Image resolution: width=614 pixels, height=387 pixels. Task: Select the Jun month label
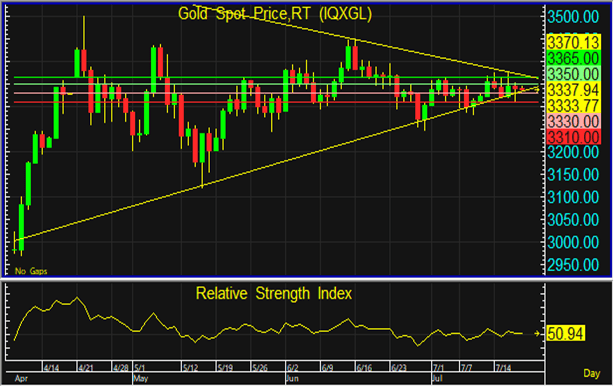(x=293, y=379)
